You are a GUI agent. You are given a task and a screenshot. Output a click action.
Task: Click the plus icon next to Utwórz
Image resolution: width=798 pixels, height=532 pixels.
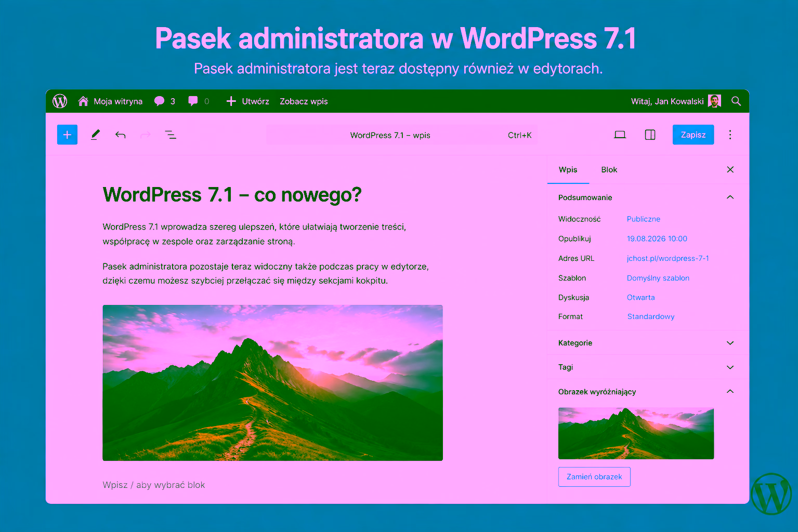pyautogui.click(x=231, y=101)
